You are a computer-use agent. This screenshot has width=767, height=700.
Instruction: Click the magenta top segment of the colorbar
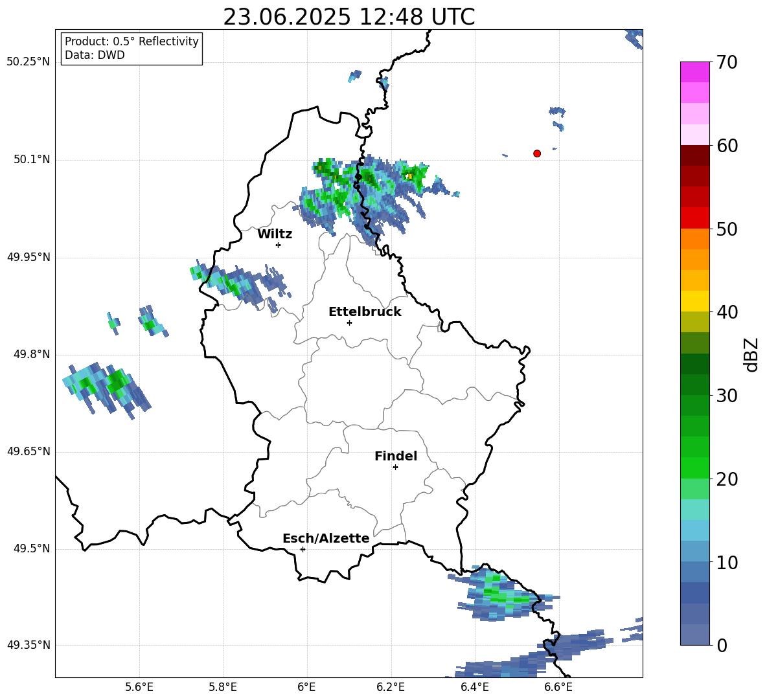[x=694, y=73]
